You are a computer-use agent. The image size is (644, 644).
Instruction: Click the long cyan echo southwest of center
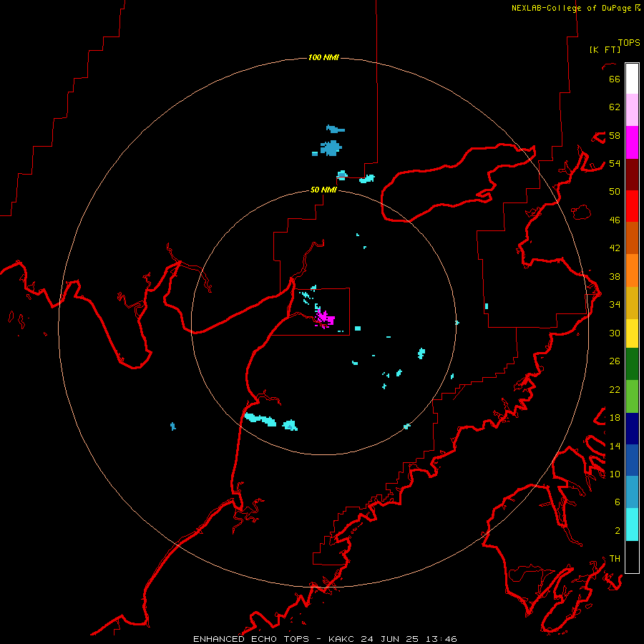coord(260,419)
